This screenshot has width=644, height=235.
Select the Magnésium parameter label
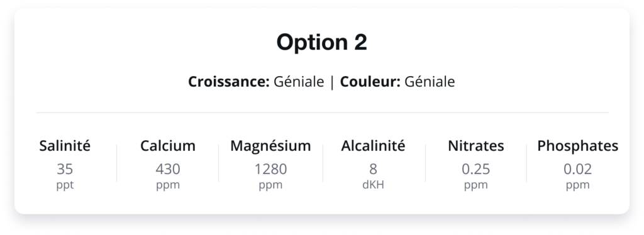(270, 146)
